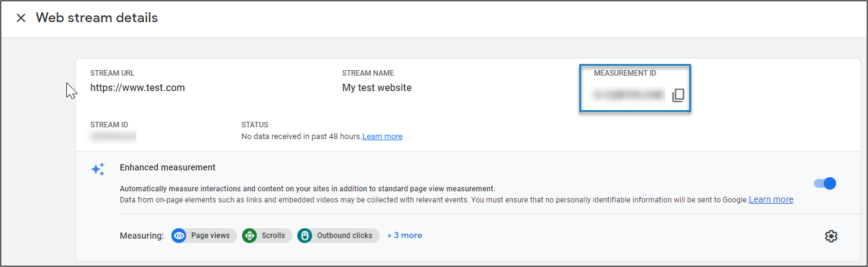Select the 'Outbound clicks' chip label
The width and height of the screenshot is (868, 267).
(x=344, y=236)
